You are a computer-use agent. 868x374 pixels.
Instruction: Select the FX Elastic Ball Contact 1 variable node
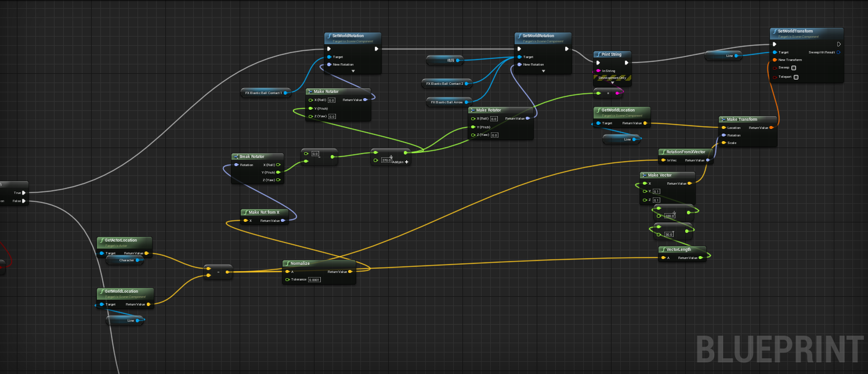[x=265, y=92]
